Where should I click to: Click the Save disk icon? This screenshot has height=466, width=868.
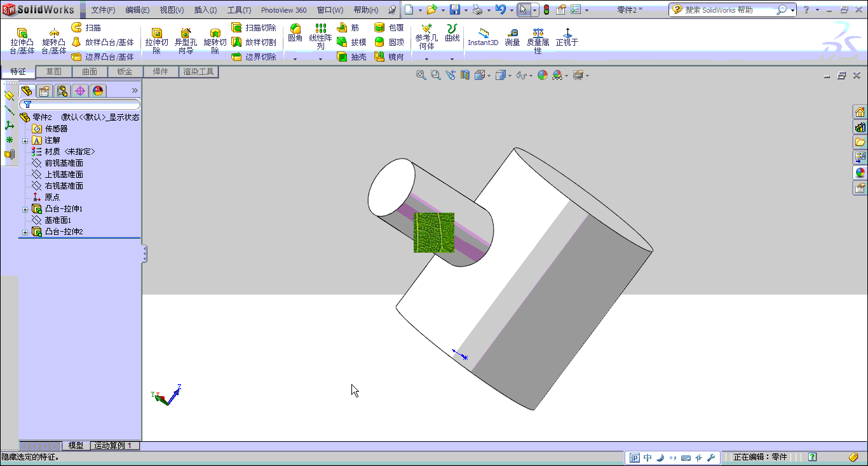455,10
